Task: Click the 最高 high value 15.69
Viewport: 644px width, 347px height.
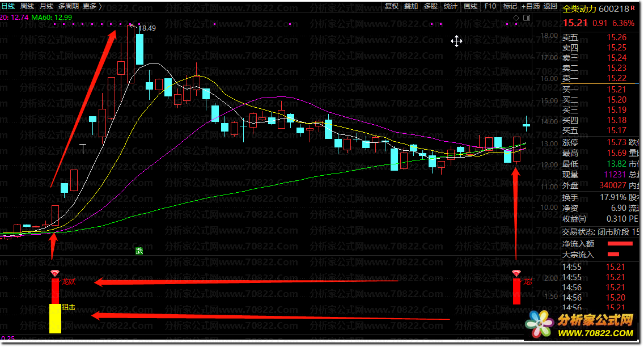Action: [x=616, y=153]
